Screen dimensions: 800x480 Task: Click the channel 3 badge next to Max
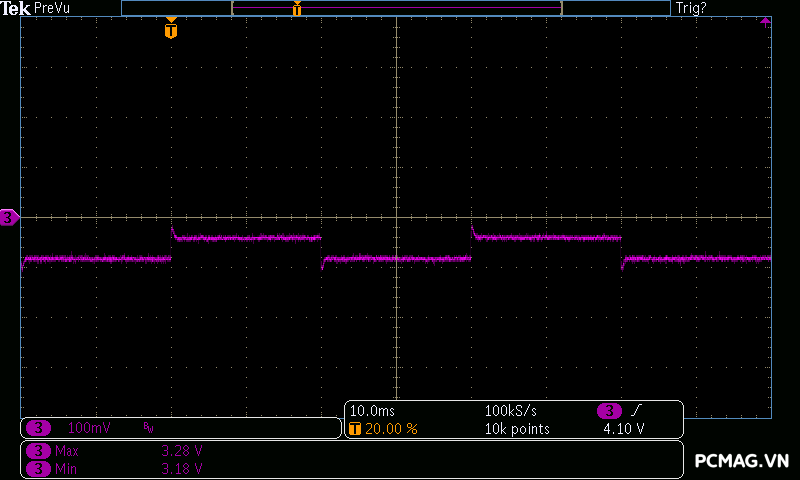coord(37,451)
